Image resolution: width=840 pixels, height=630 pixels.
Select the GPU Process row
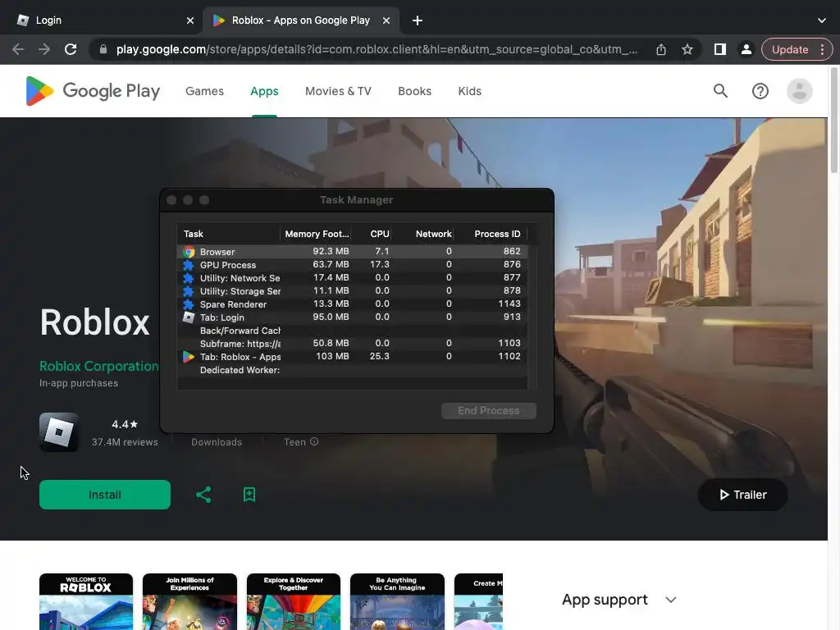tap(353, 265)
